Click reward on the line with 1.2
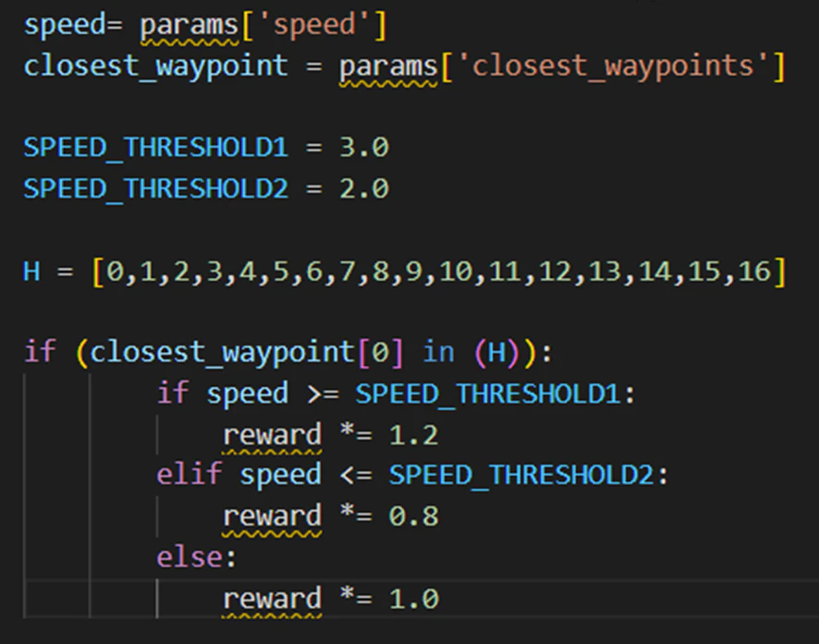The image size is (819, 644). click(x=272, y=435)
